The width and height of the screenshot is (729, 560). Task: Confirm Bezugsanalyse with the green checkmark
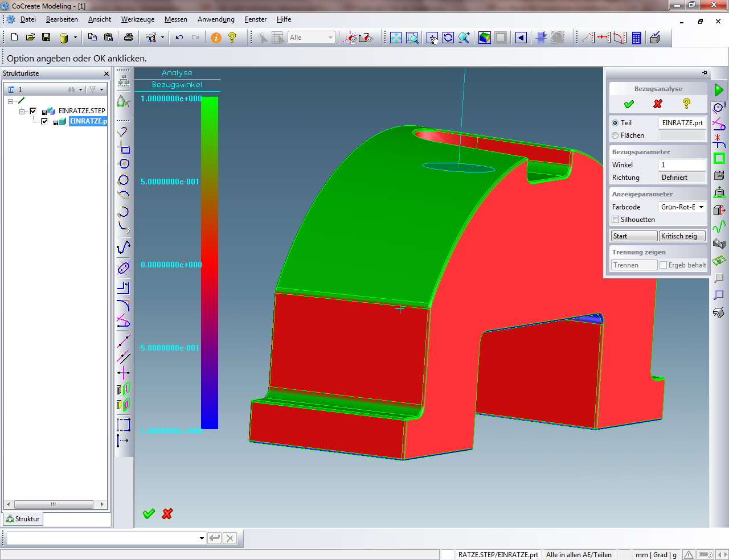(629, 104)
